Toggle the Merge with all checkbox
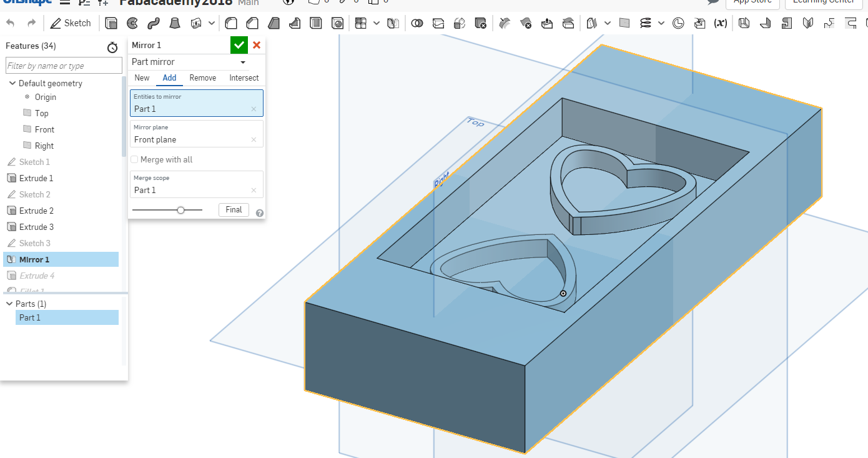 pos(134,160)
